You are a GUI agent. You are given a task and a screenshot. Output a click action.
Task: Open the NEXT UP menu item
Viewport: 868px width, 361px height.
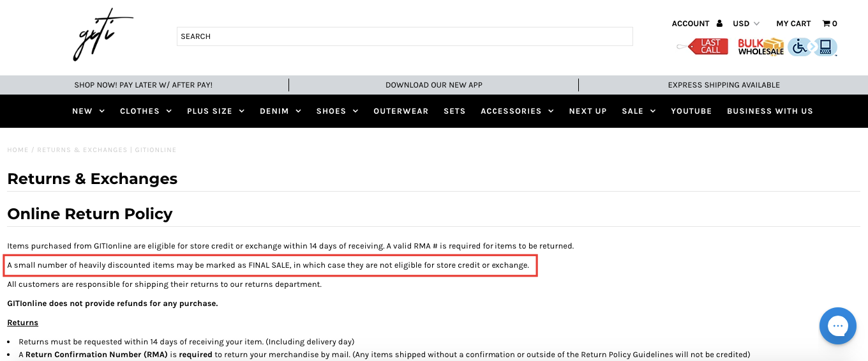coord(588,111)
